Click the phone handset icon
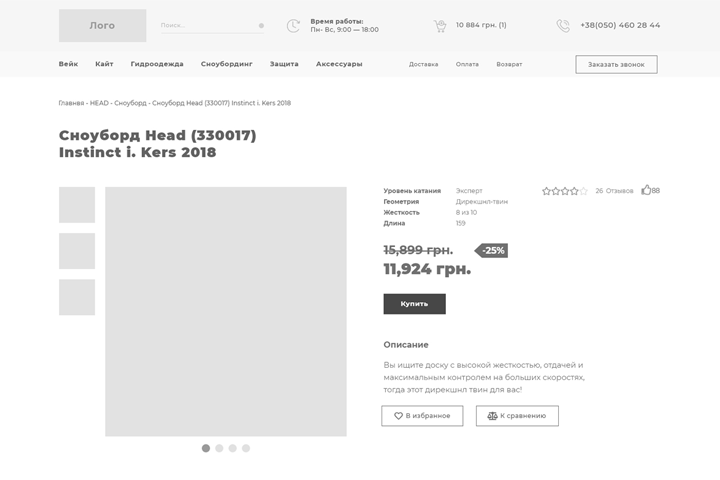The image size is (720, 480). point(563,26)
